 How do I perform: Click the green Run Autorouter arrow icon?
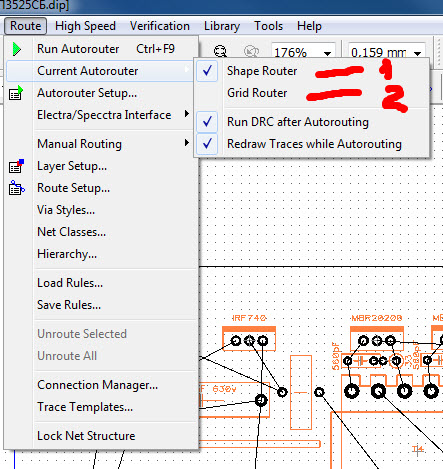coord(17,49)
